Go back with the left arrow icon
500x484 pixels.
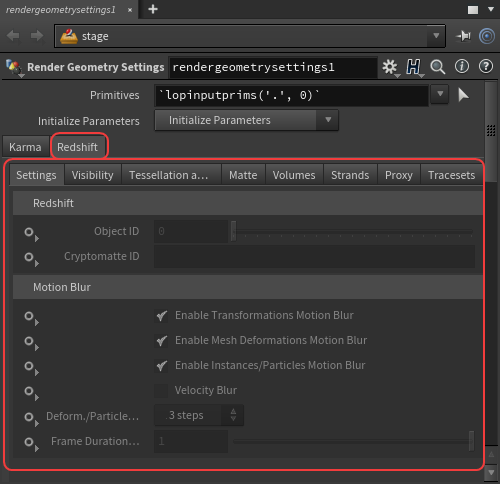(13, 36)
